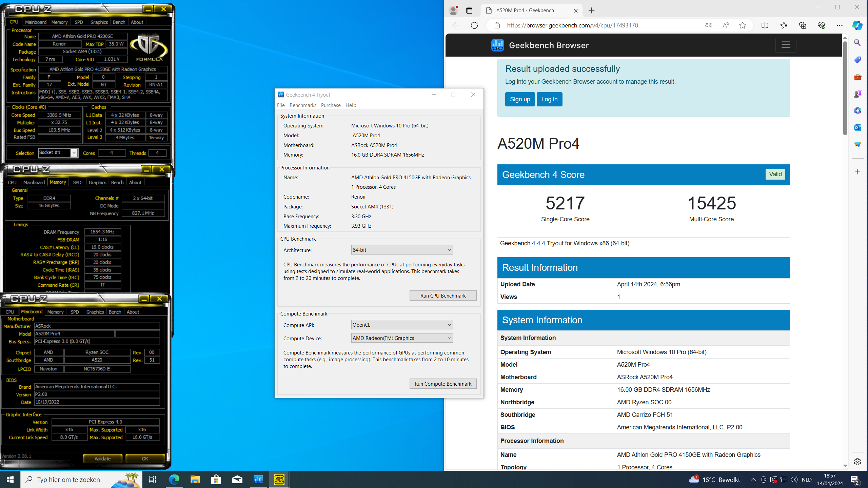Open Geekbench Help menu
868x488 pixels.
click(x=351, y=105)
